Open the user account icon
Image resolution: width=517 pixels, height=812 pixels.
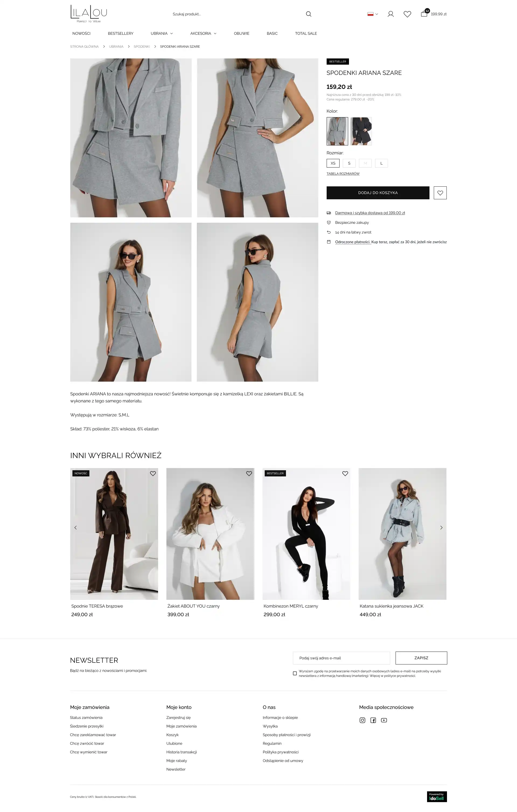click(x=390, y=14)
